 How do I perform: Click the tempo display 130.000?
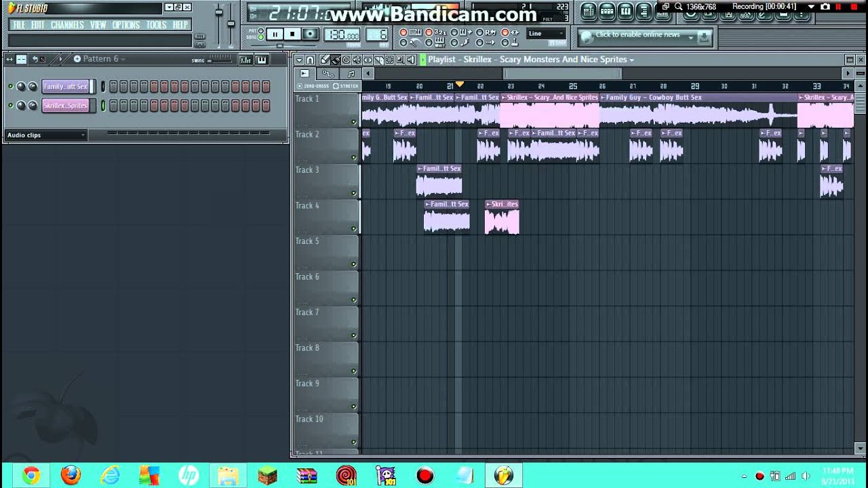point(343,35)
